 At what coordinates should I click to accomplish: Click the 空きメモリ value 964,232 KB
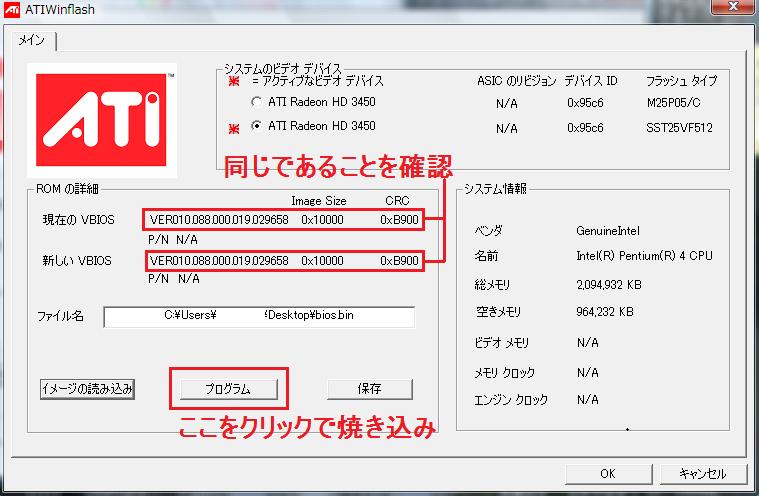(605, 312)
